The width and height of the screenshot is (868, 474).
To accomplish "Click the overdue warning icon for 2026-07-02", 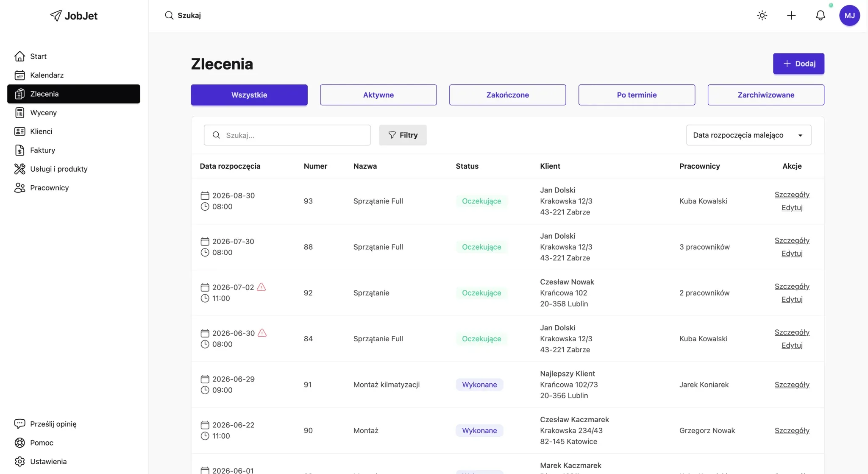I will tap(262, 287).
